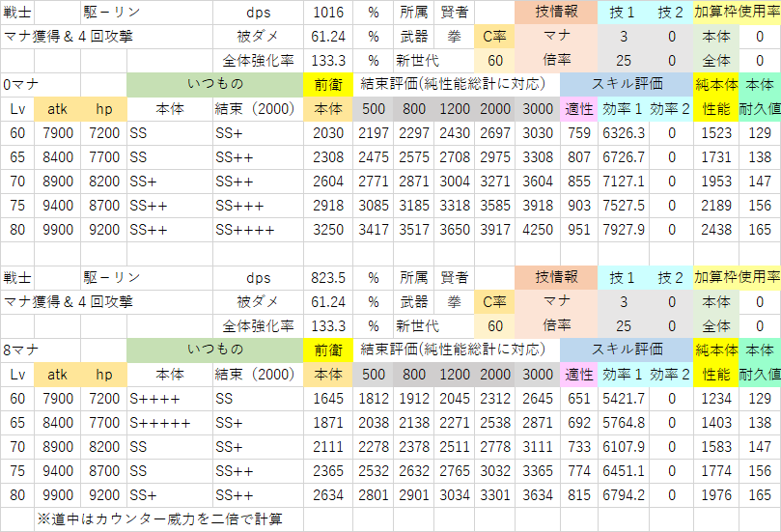Click the cell showing 2111
781x532 pixels.
[x=328, y=447]
